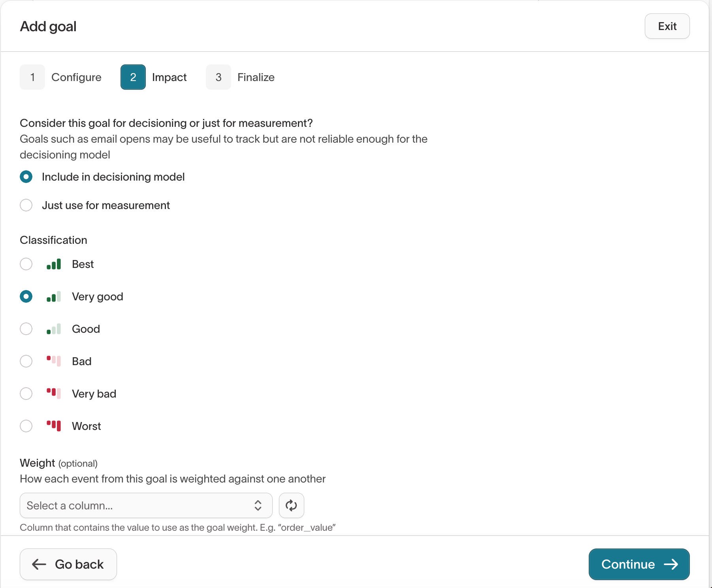This screenshot has width=712, height=588.
Task: Click the Very good rating bars icon
Action: [x=53, y=296]
